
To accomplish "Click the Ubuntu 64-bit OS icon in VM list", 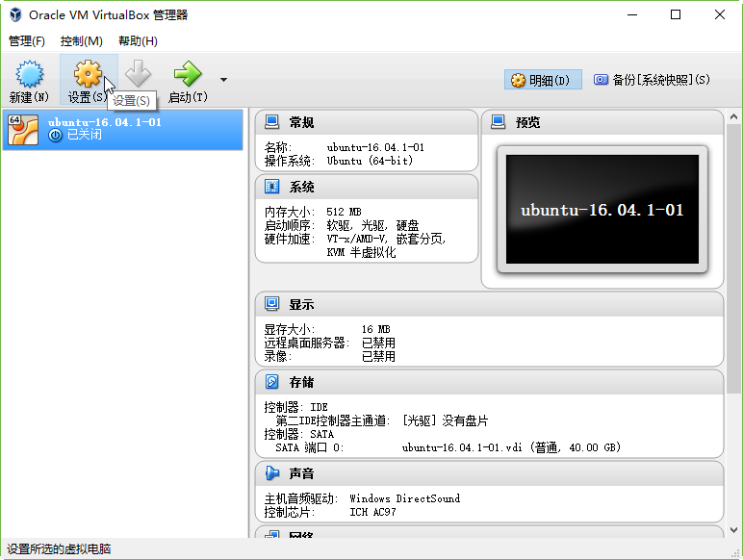I will click(x=23, y=130).
